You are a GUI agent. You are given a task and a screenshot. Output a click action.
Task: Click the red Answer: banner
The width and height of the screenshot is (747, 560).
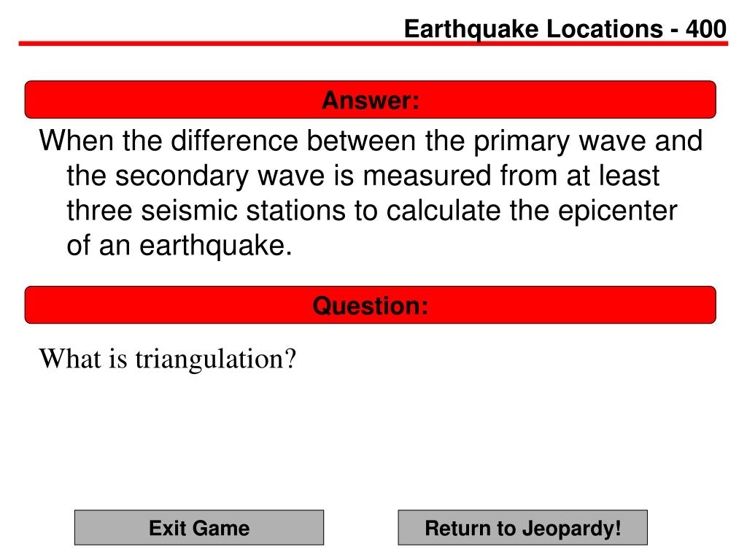pyautogui.click(x=370, y=99)
